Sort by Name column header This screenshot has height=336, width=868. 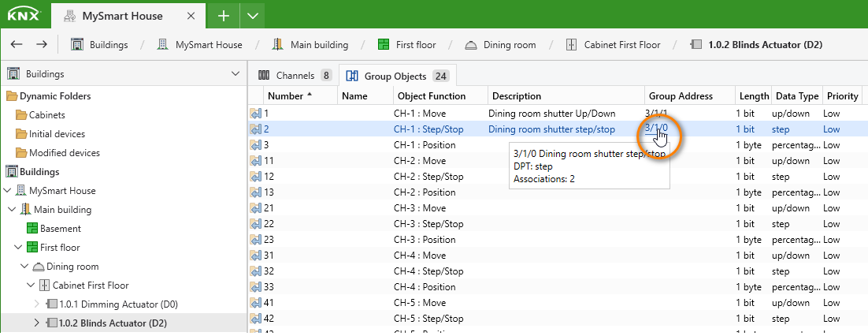tap(365, 96)
